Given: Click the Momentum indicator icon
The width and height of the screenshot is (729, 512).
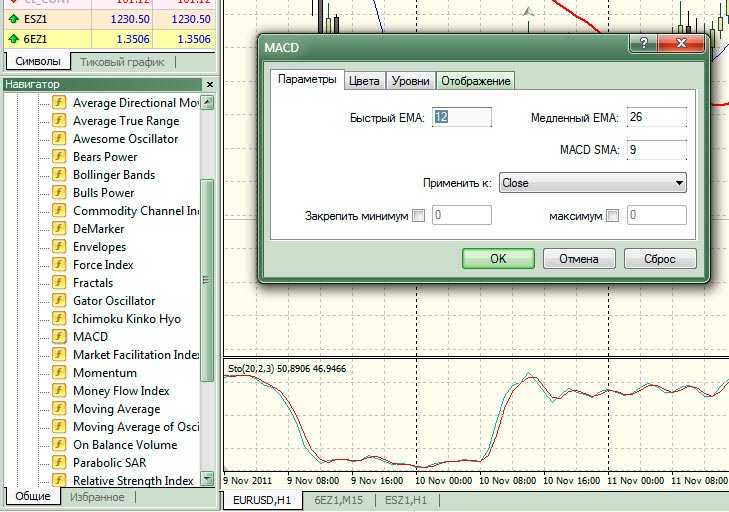Looking at the screenshot, I should pos(59,373).
